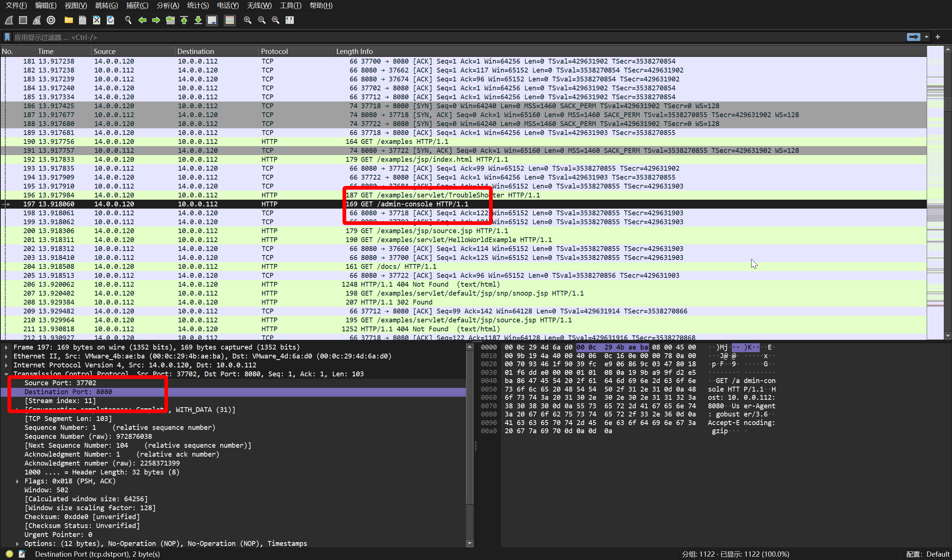Expand the Flags: 0x018 node

tap(17, 481)
